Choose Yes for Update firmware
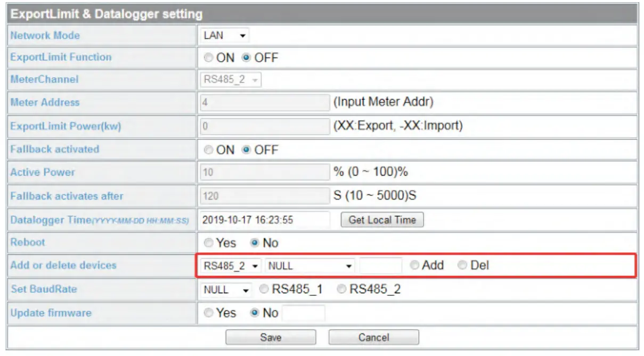 point(209,313)
